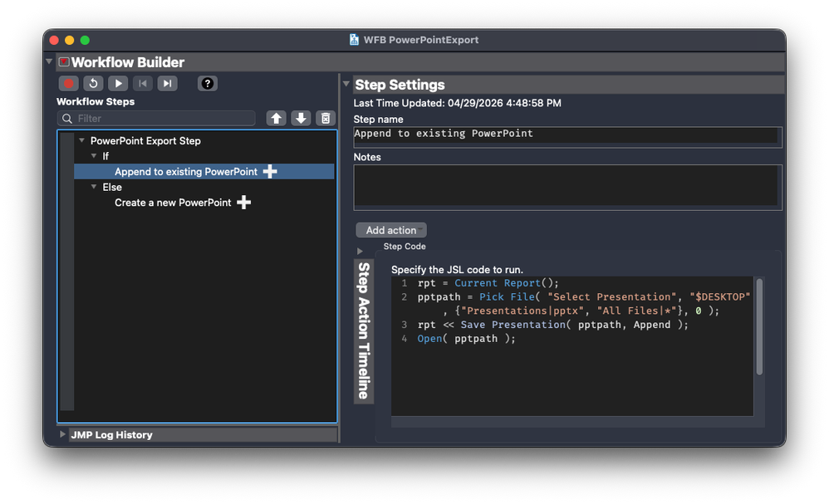Select the PowerPoint Export Step row
Screen dimensions: 829x504
(x=145, y=141)
